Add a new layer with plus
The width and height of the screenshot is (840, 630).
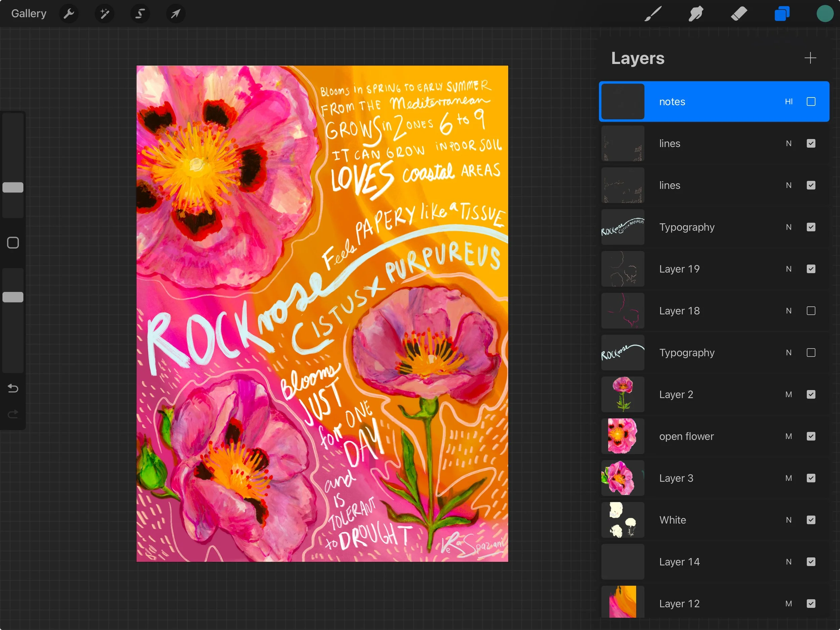point(810,58)
